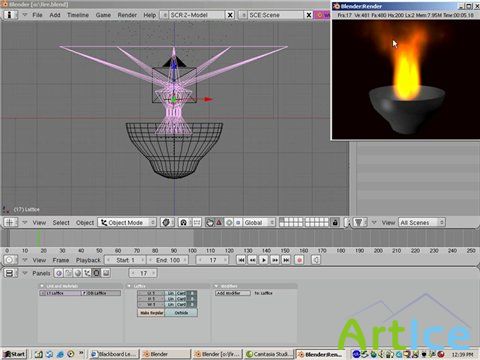Open the Game menu
Screen dimensions: 480x360
(103, 15)
